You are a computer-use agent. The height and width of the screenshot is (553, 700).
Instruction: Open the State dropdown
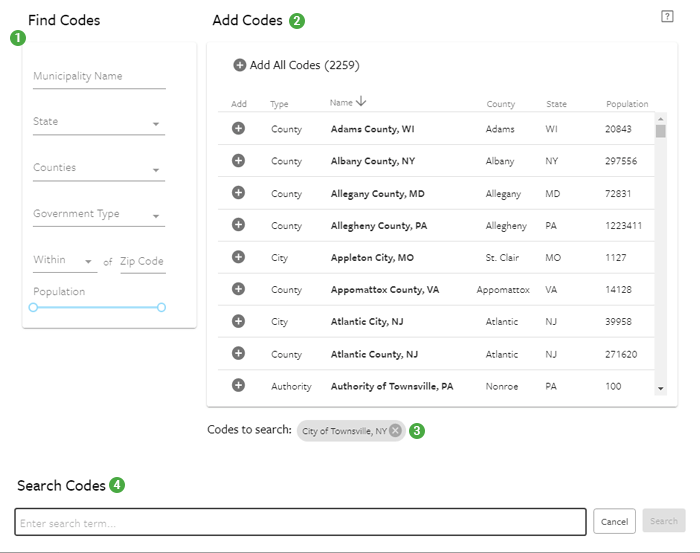point(98,122)
